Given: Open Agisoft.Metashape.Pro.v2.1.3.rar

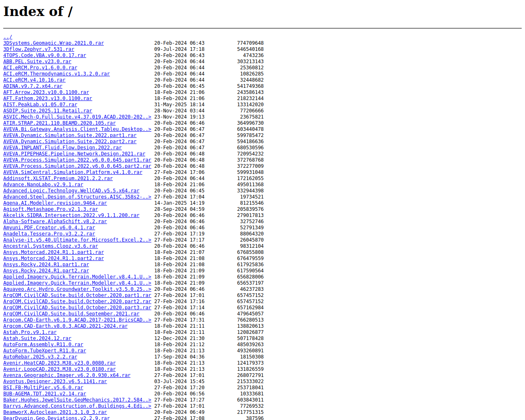Looking at the screenshot, I should pos(50,209).
